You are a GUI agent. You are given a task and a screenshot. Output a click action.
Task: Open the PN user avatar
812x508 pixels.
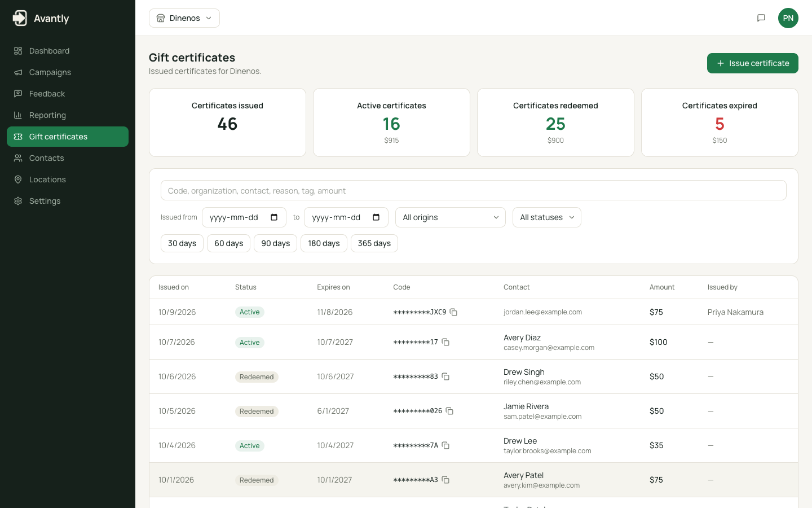788,18
